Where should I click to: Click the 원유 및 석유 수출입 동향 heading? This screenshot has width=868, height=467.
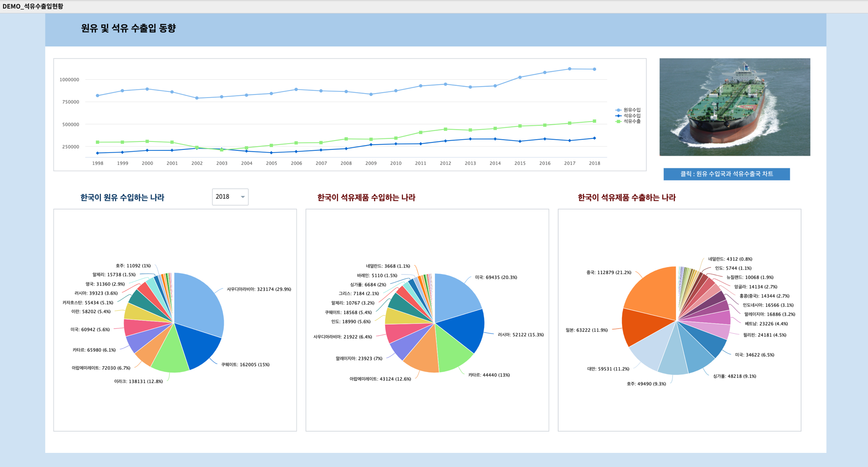(x=128, y=28)
